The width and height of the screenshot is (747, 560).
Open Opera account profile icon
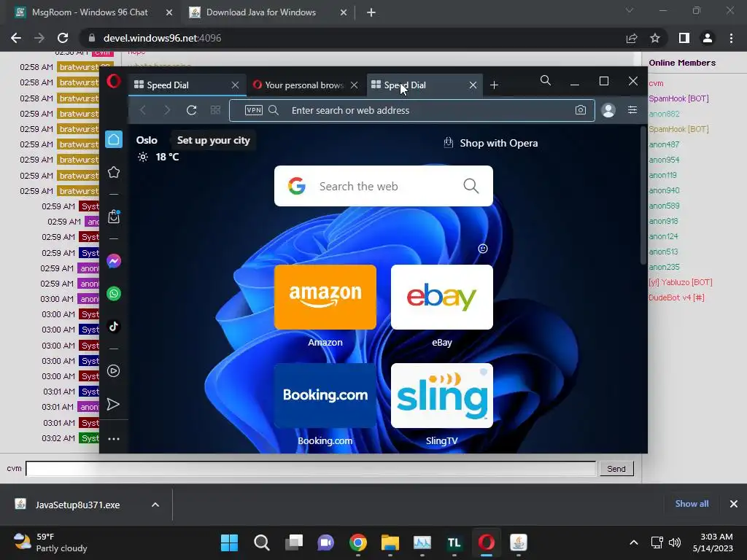[608, 111]
